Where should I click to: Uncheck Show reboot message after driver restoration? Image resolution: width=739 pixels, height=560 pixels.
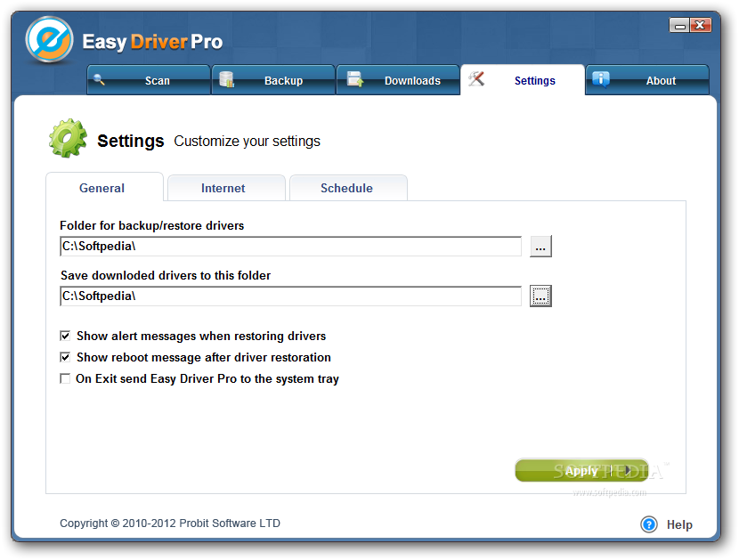pos(65,357)
